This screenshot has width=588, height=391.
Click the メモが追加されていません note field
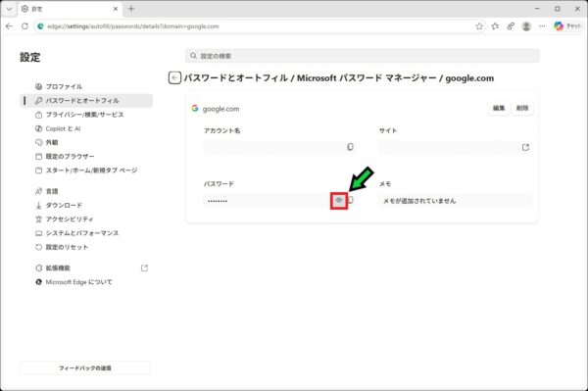(x=456, y=201)
